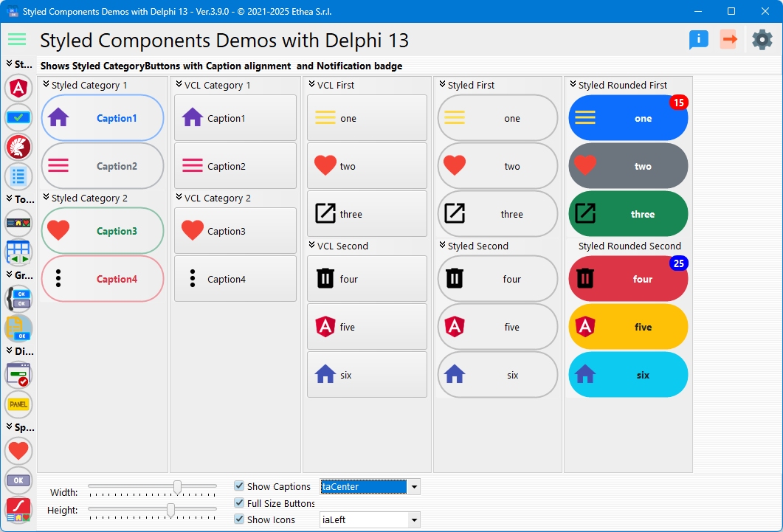Select the blue checkmark sidebar icon
Viewport: 783px width, 532px height.
click(18, 117)
